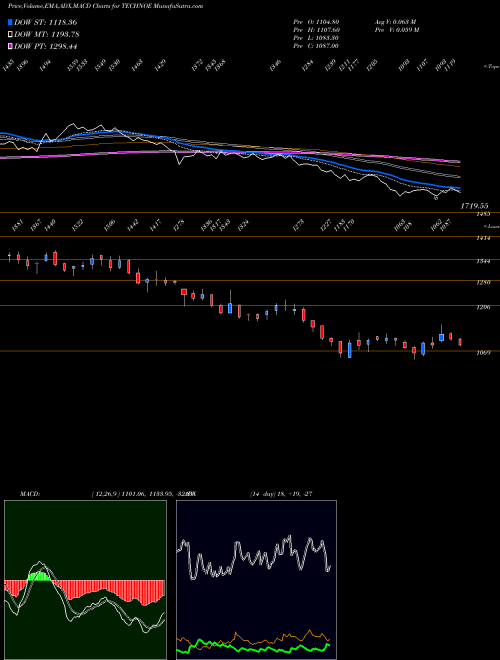
Task: Select the 'DOW MT: 1193.78' legend text
Action: 47,34
